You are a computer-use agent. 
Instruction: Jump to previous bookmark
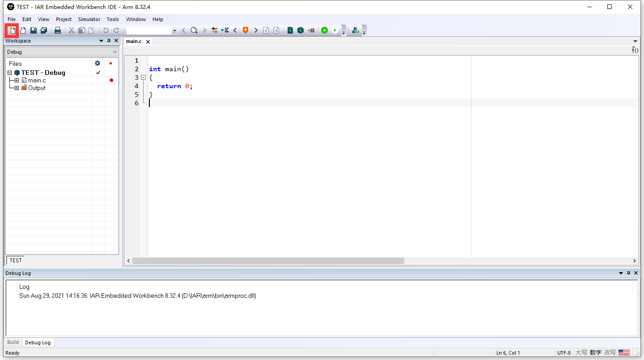235,30
